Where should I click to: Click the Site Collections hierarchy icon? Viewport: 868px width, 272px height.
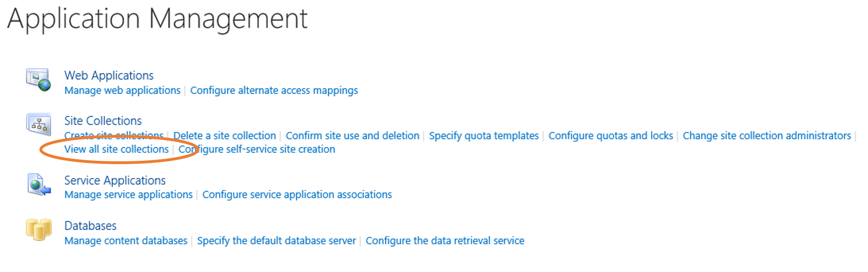[x=38, y=124]
